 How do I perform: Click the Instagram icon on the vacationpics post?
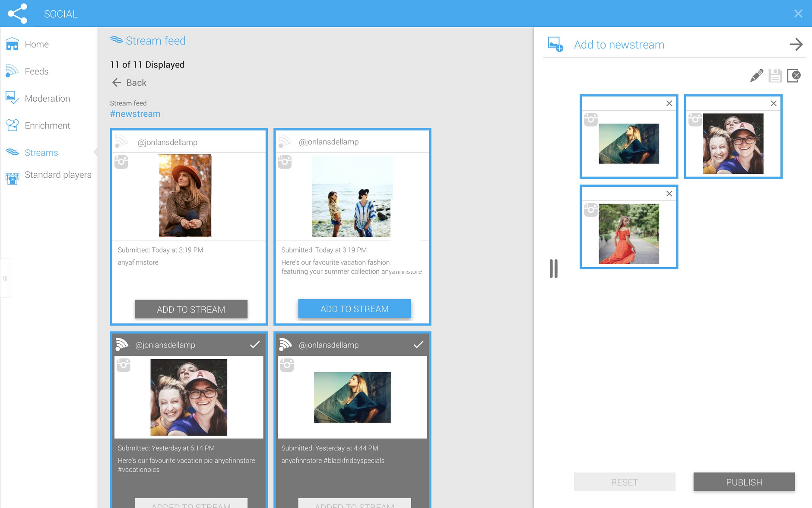pos(124,365)
